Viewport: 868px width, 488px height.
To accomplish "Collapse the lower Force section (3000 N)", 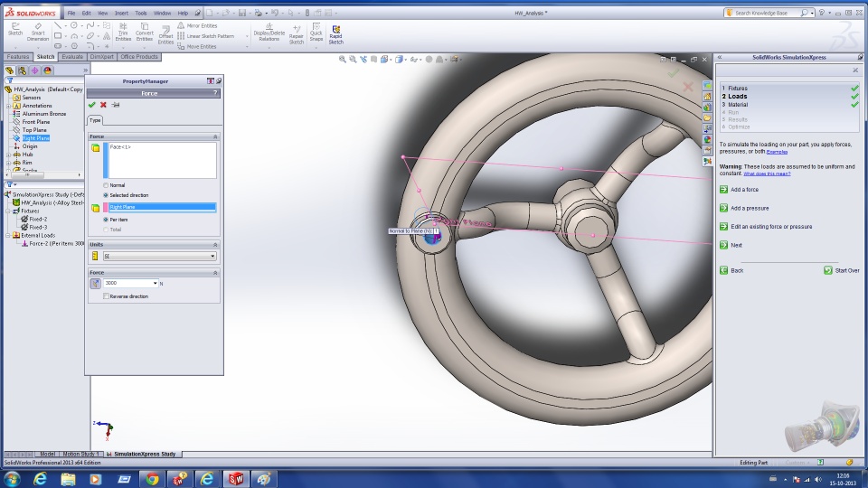I will (215, 273).
